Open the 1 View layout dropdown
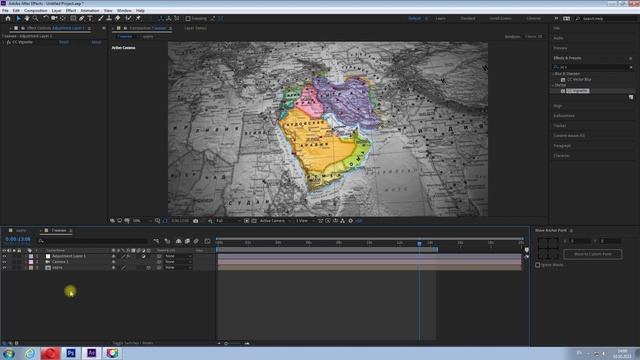 click(305, 221)
